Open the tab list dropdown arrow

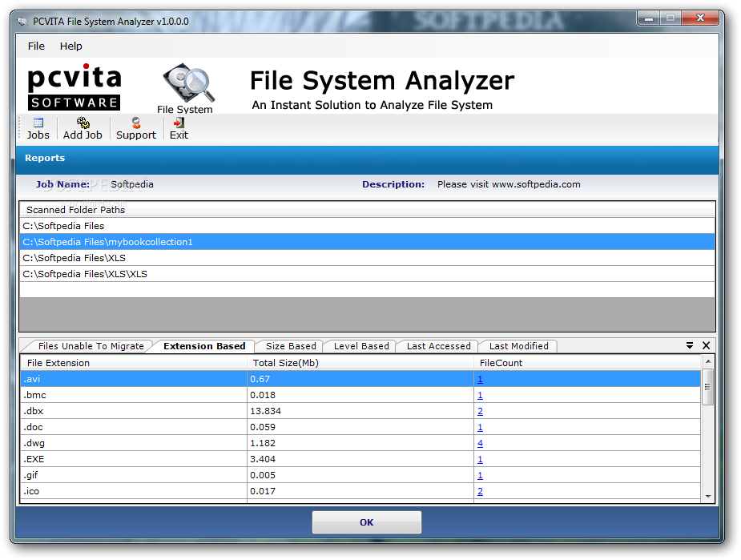690,345
